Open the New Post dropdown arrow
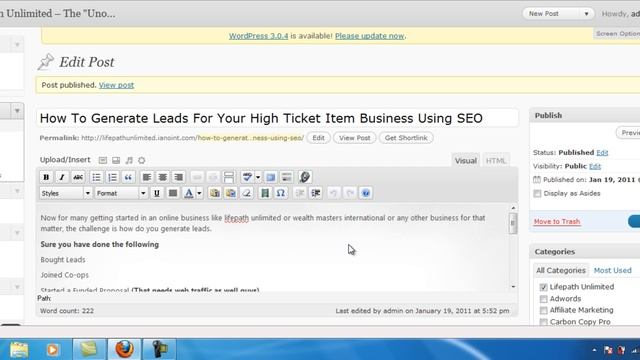640x360 pixels. (x=586, y=13)
